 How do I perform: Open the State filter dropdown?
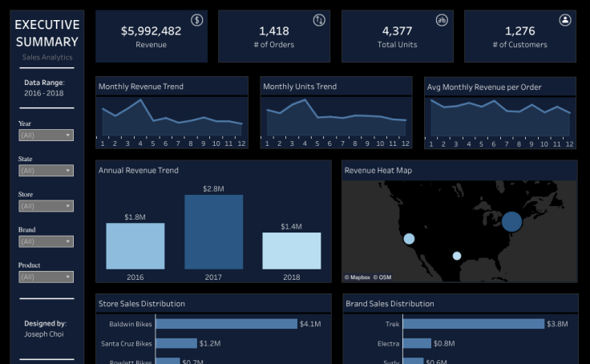pyautogui.click(x=46, y=171)
